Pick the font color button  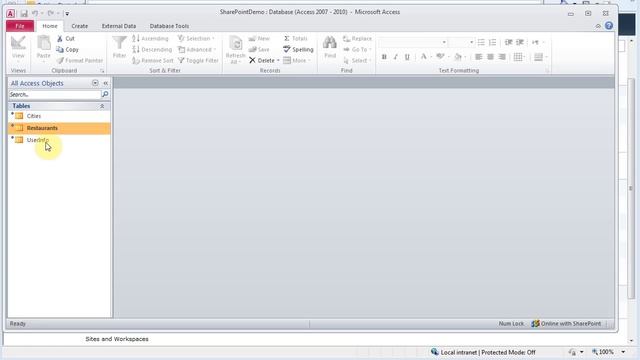pyautogui.click(x=424, y=57)
